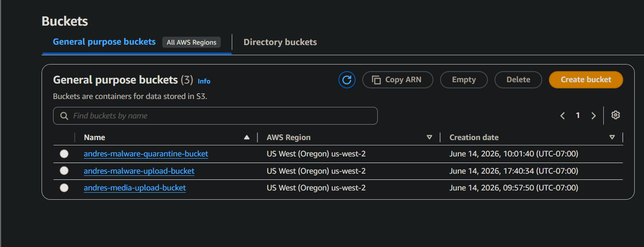Open andres-media-upload-bucket link
Screen dimensions: 644x247
(135, 188)
